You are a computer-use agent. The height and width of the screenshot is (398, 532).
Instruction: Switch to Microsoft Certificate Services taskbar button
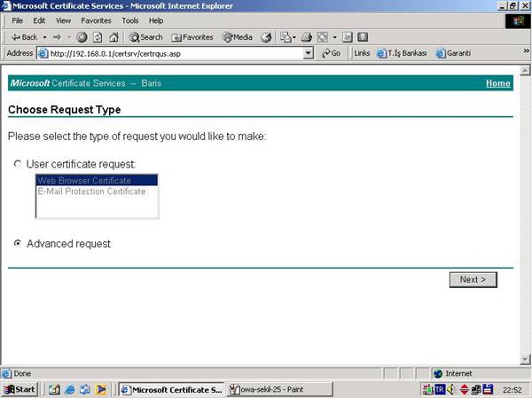(172, 389)
